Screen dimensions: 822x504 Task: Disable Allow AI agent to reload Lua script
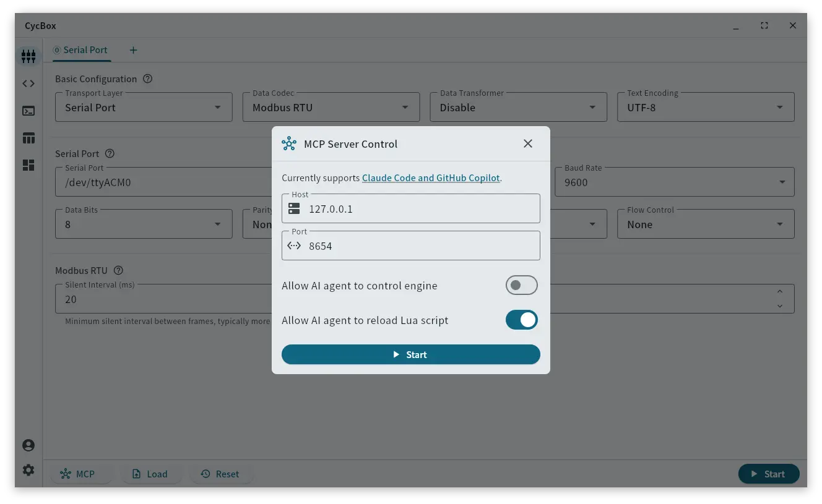coord(521,320)
